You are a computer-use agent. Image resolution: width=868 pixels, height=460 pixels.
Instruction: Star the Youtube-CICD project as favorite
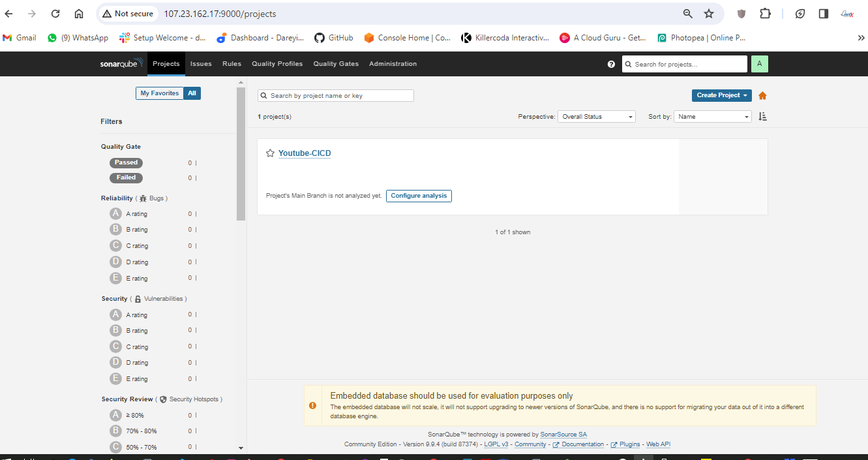point(270,153)
